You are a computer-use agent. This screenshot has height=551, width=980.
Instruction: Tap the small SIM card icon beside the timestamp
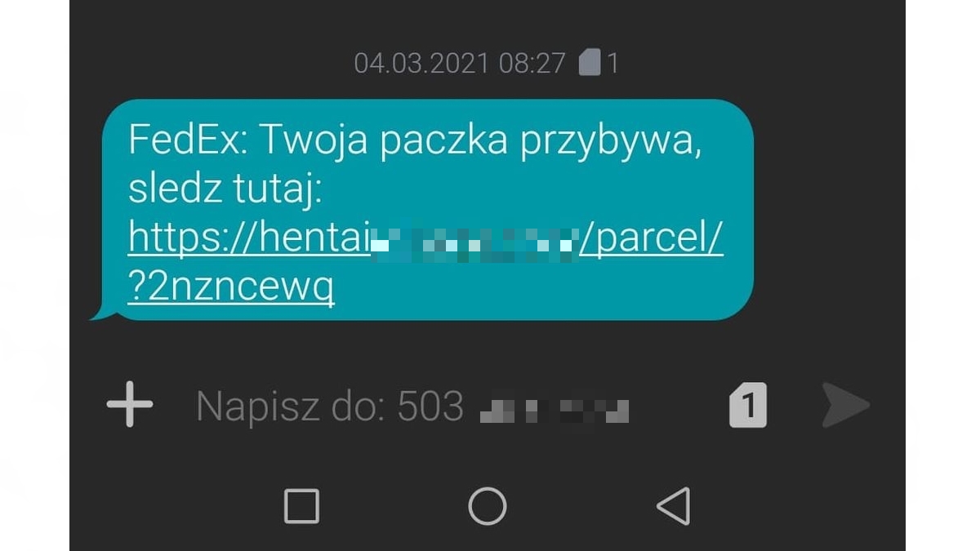point(590,63)
